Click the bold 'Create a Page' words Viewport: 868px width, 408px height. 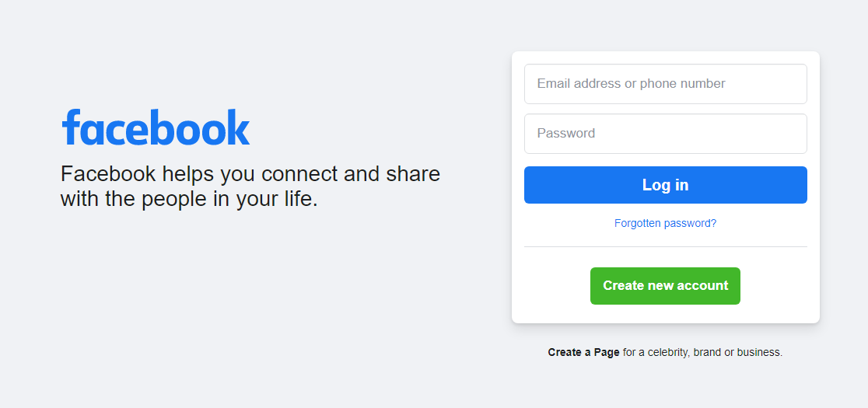coord(583,352)
